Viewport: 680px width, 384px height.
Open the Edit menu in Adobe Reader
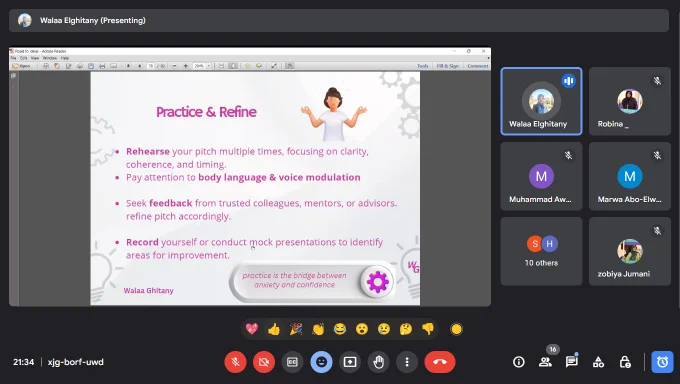(x=23, y=58)
